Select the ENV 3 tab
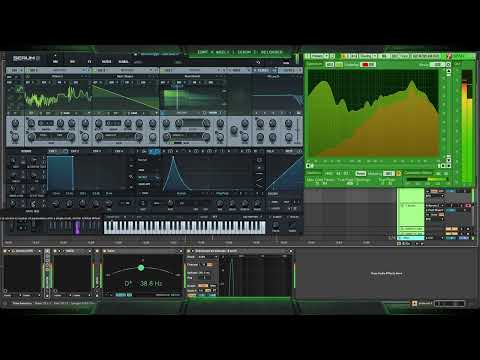The height and width of the screenshot is (360, 480). coord(97,151)
